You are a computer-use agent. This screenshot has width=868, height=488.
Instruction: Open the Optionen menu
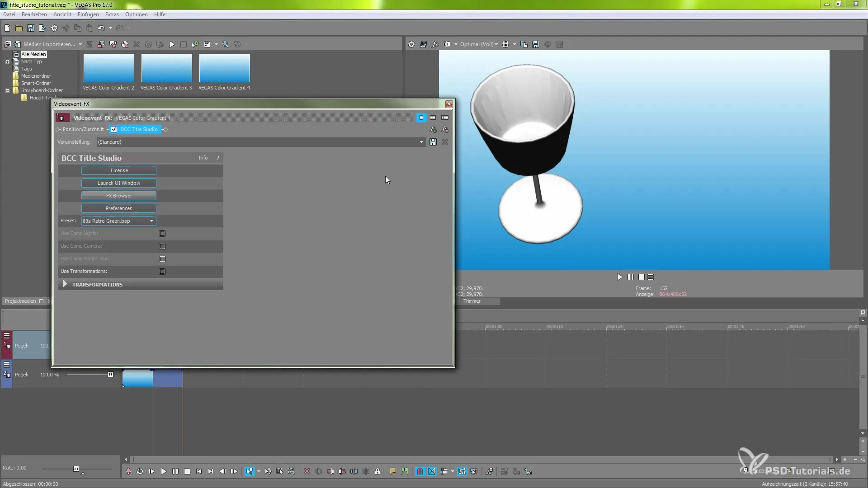[137, 14]
